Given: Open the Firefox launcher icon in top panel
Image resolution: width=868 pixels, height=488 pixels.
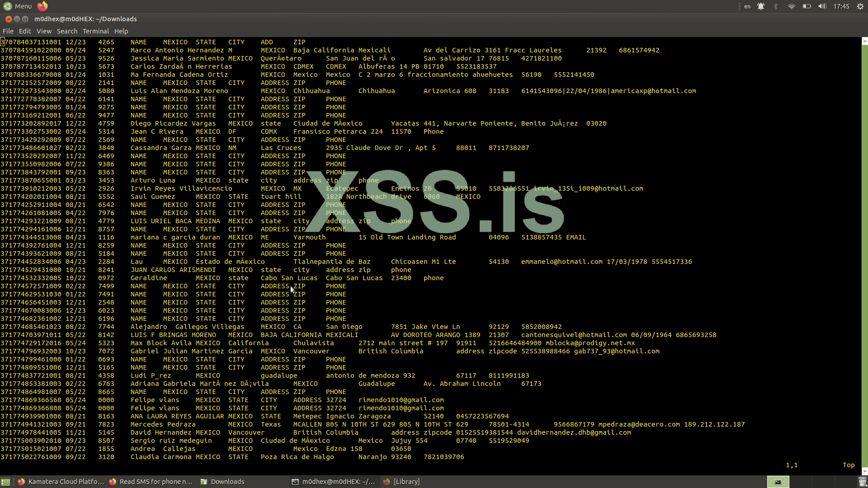Looking at the screenshot, I should coord(42,6).
